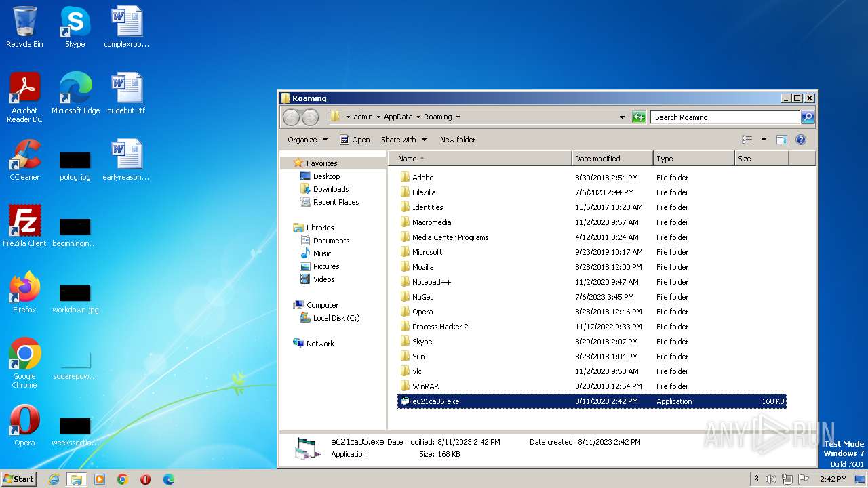
Task: Open Organize dropdown menu
Action: point(307,140)
